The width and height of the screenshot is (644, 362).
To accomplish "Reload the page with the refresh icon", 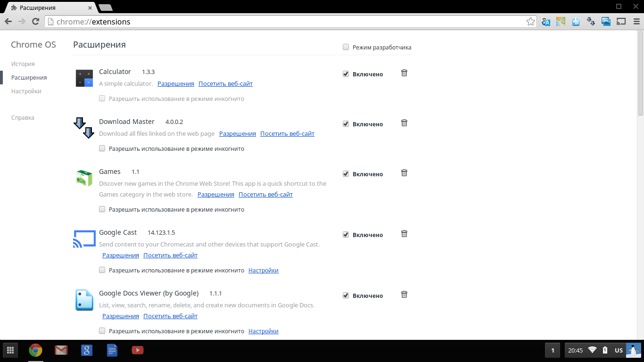I will [x=35, y=22].
